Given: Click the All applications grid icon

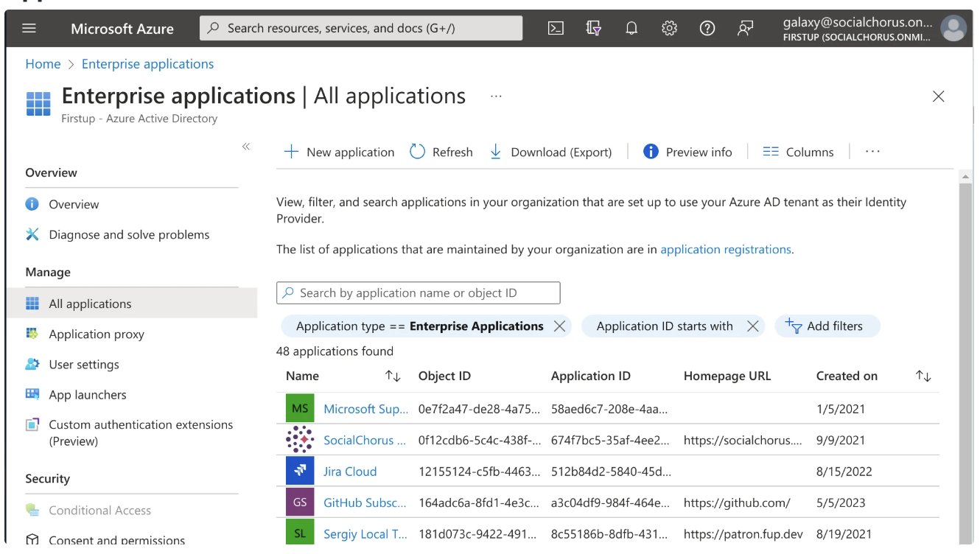Looking at the screenshot, I should point(32,304).
